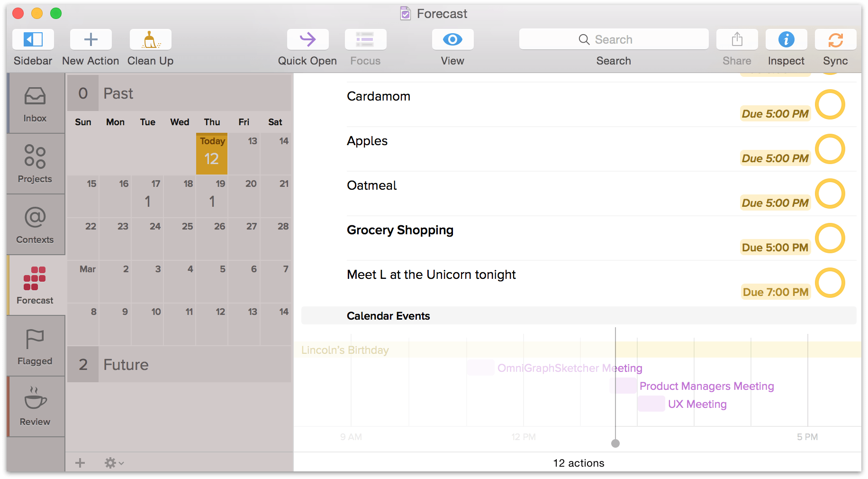This screenshot has width=868, height=479.
Task: Switch to the Inbox perspective tab
Action: pos(36,103)
